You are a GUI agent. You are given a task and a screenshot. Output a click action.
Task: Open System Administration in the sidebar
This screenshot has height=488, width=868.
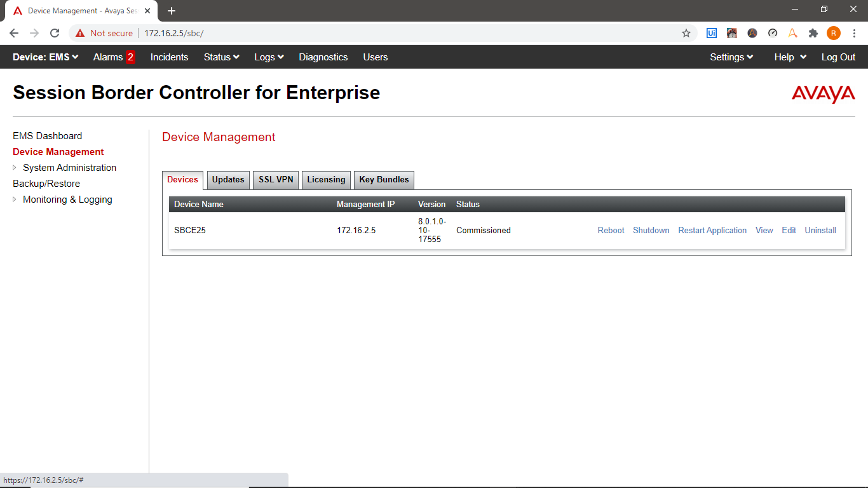click(x=70, y=168)
